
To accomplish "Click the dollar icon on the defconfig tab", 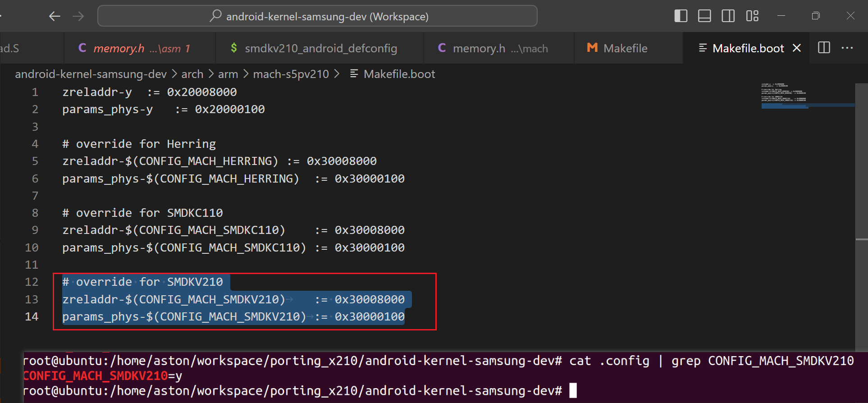I will 233,48.
